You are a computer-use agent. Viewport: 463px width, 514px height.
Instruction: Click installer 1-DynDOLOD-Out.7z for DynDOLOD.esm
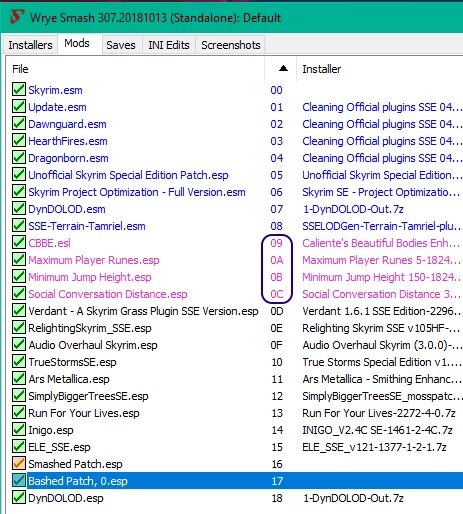point(353,209)
